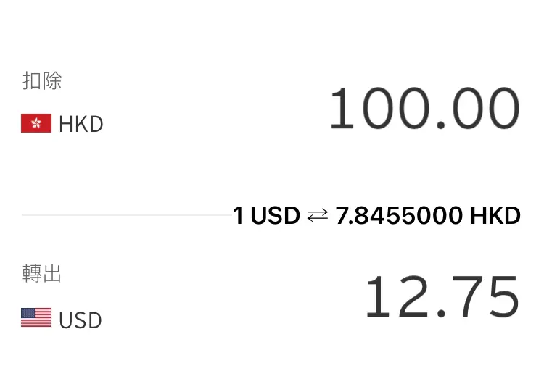Select the 7.8455000 rate figure
The height and width of the screenshot is (392, 544).
pyautogui.click(x=399, y=215)
